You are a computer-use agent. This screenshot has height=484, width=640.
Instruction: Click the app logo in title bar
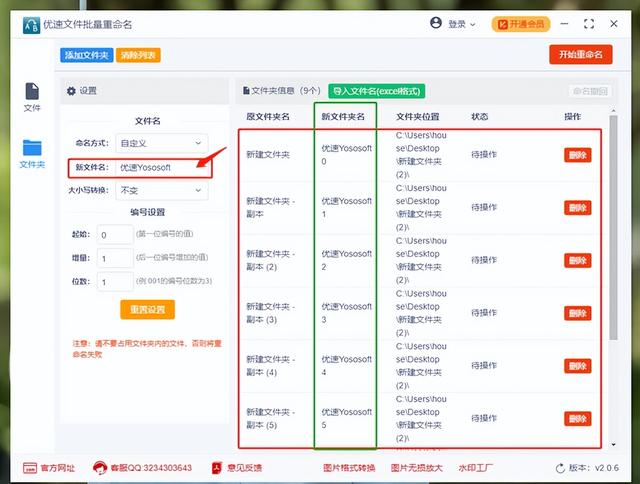tap(31, 25)
